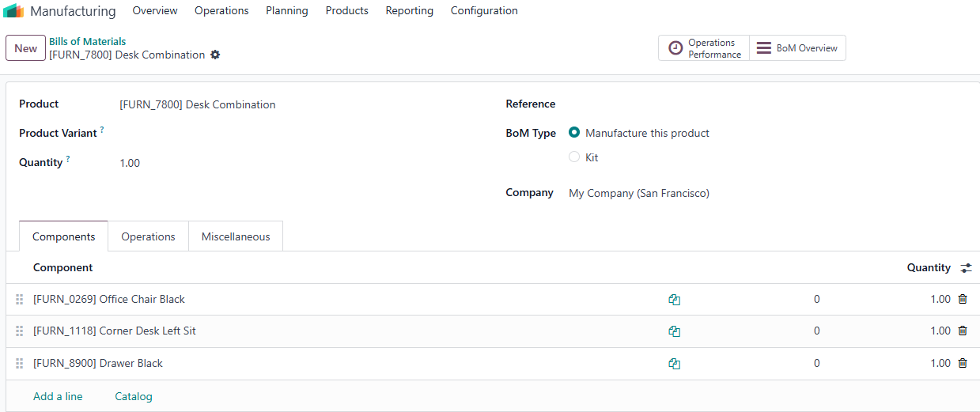Select Manufacture this product BoM type
The image size is (980, 412).
[574, 133]
